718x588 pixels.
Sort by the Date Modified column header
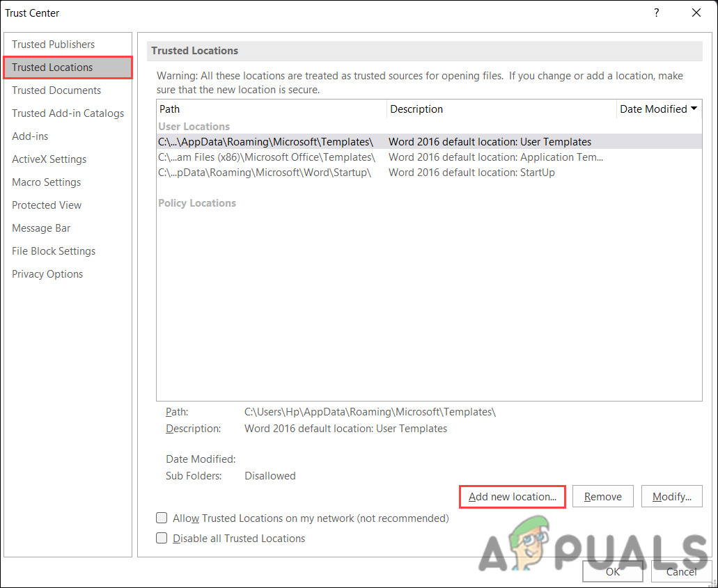tap(659, 109)
